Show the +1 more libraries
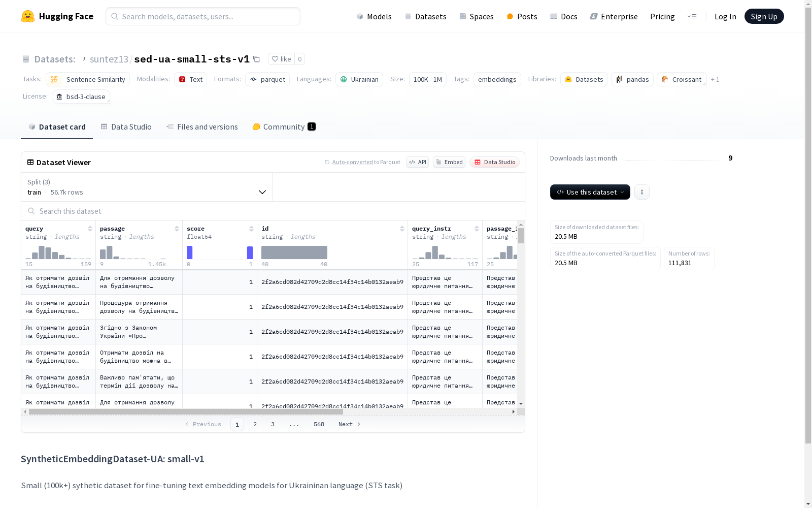 715,79
